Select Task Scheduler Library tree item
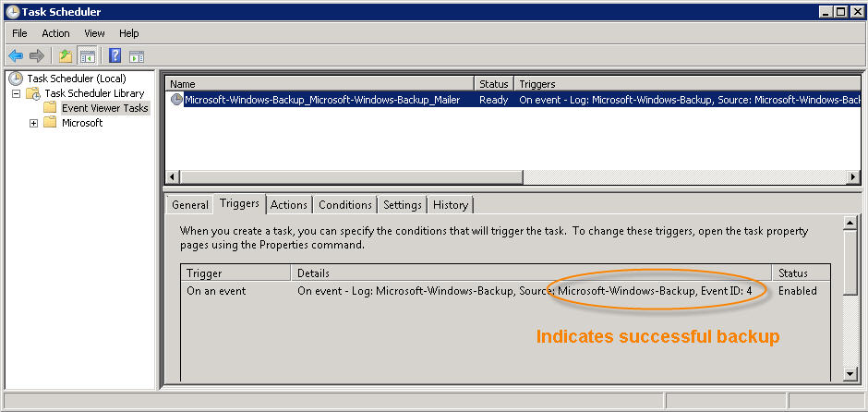868x412 pixels. click(x=94, y=93)
